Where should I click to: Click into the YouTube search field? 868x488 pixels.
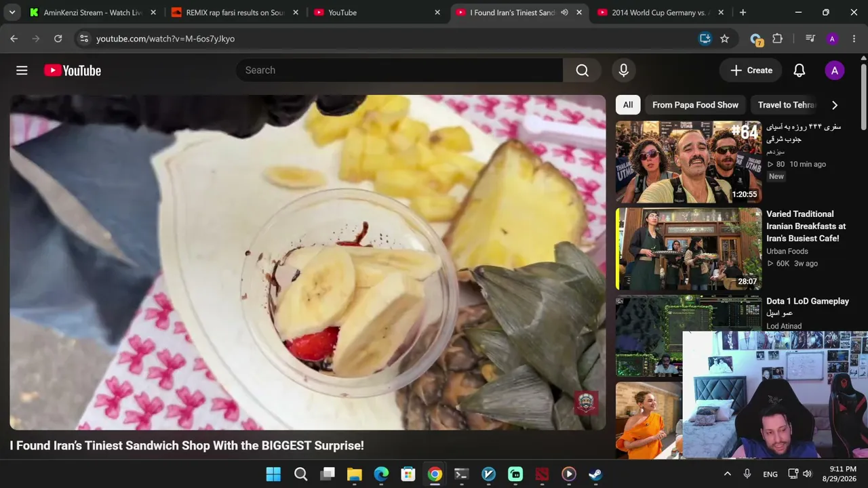click(x=399, y=70)
